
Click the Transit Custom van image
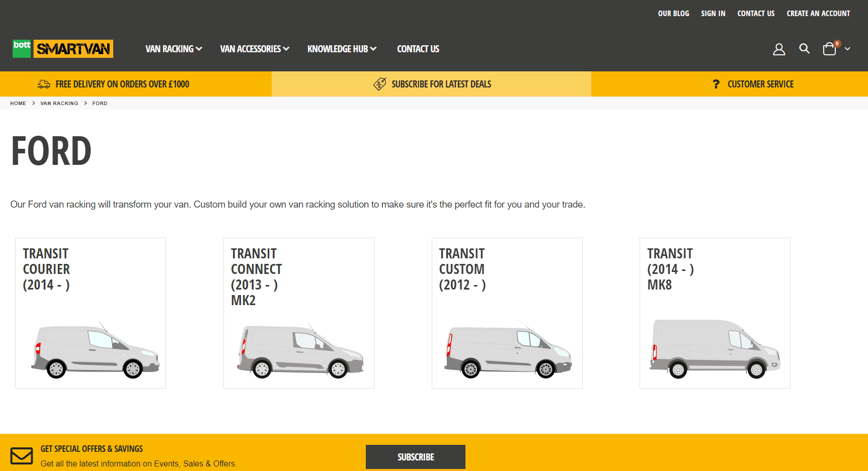coord(508,350)
